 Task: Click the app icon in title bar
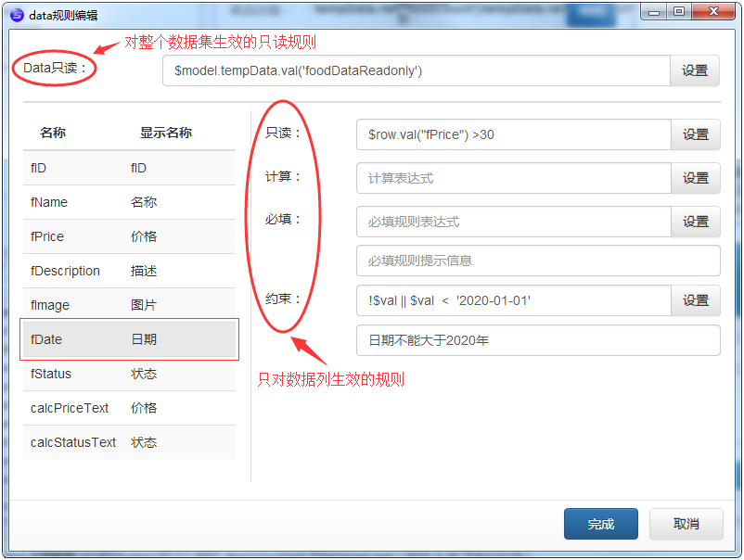point(17,15)
